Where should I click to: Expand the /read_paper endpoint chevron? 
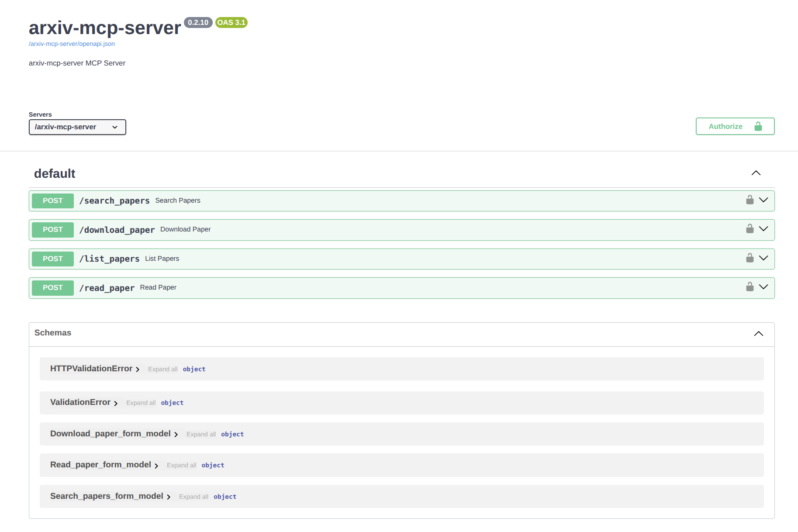click(x=763, y=287)
